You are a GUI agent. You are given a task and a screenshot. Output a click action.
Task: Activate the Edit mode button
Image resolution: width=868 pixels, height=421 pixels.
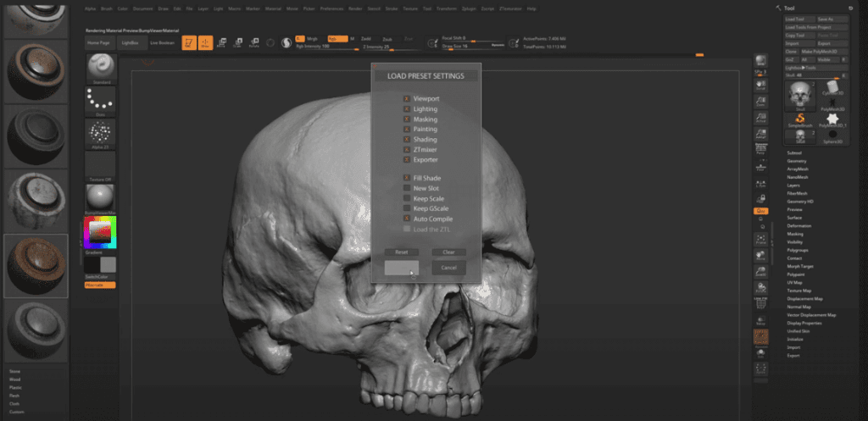pos(190,42)
